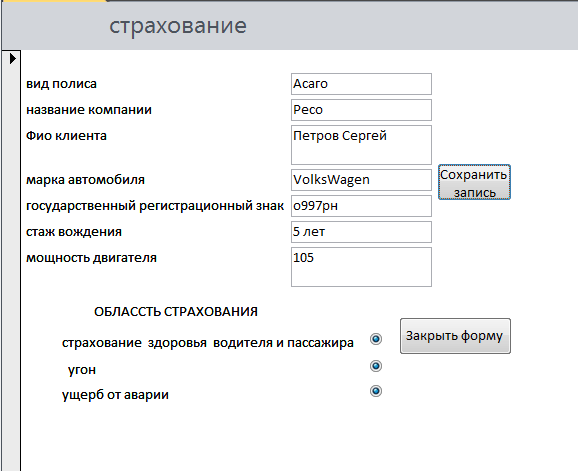Click the 'стаж вождения' field with 5 лет
The width and height of the screenshot is (578, 471).
[361, 232]
